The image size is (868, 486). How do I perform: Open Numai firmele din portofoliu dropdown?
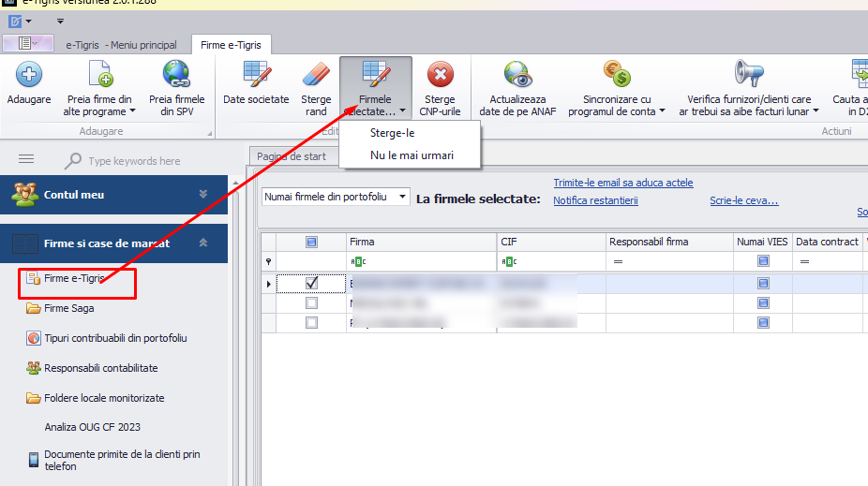(402, 197)
